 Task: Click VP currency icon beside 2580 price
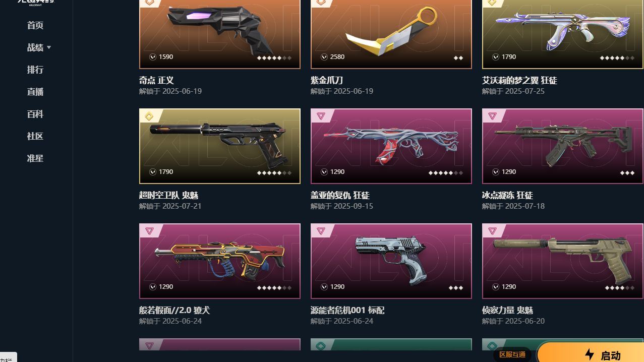[x=324, y=57]
